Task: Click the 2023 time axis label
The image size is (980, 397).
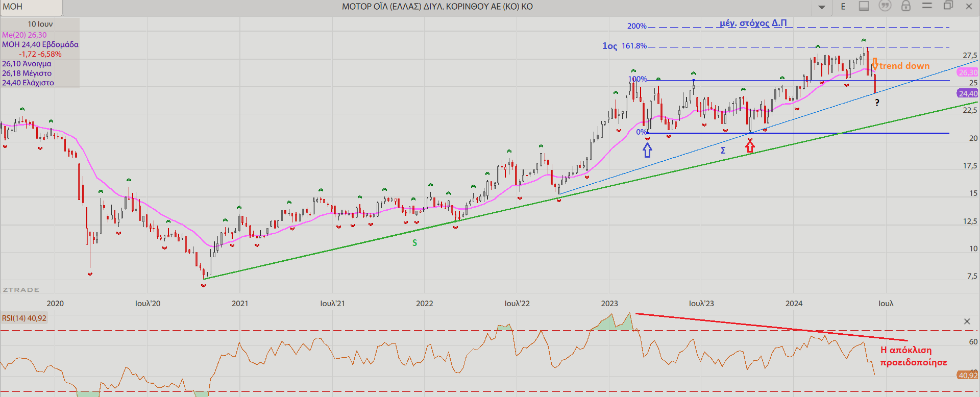Action: click(609, 304)
